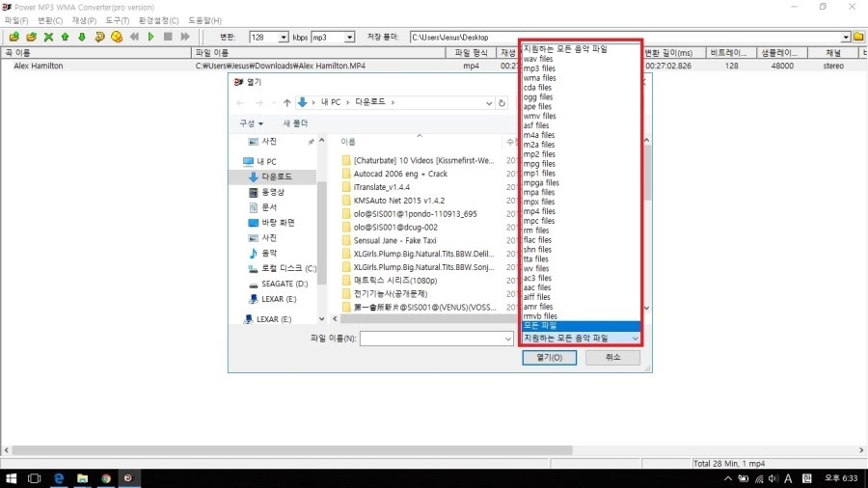Open Chrome from the taskbar
Viewport: 868px width, 488px height.
pyautogui.click(x=106, y=478)
